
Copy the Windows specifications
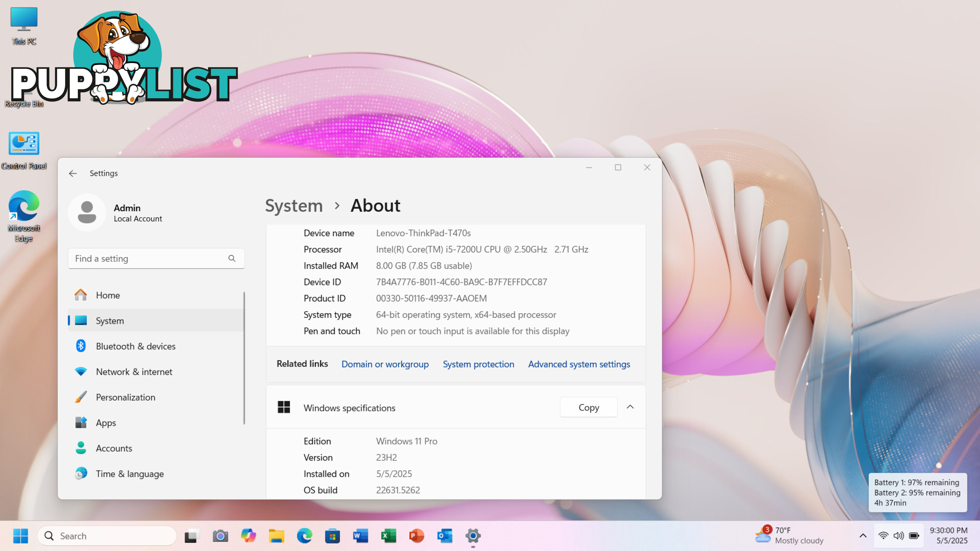tap(589, 407)
